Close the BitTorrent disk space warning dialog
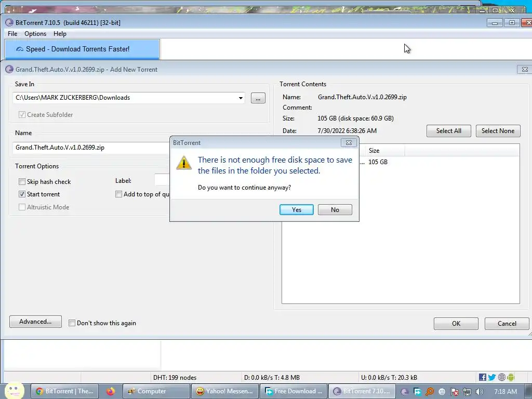This screenshot has height=399, width=532. [x=349, y=143]
